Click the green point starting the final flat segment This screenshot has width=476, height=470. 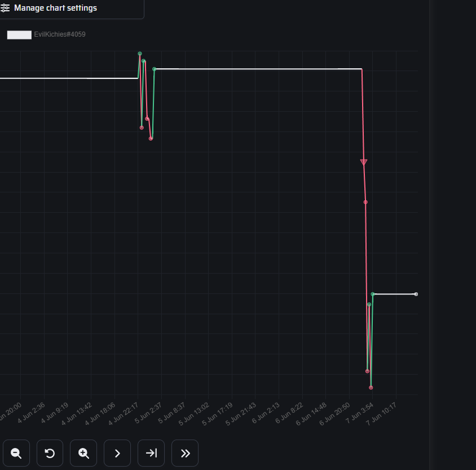[373, 294]
